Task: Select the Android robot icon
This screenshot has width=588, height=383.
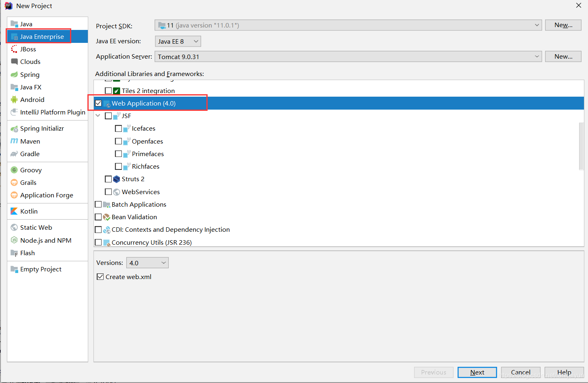Action: click(14, 99)
